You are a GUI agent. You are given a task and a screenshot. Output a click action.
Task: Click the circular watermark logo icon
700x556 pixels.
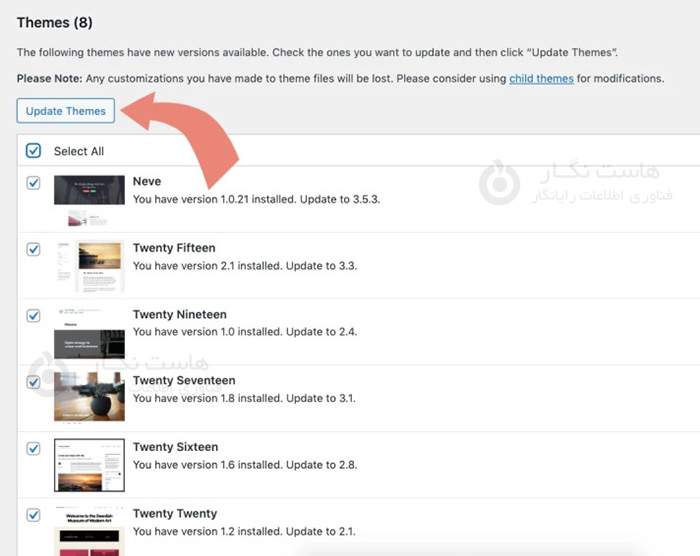coord(499,183)
